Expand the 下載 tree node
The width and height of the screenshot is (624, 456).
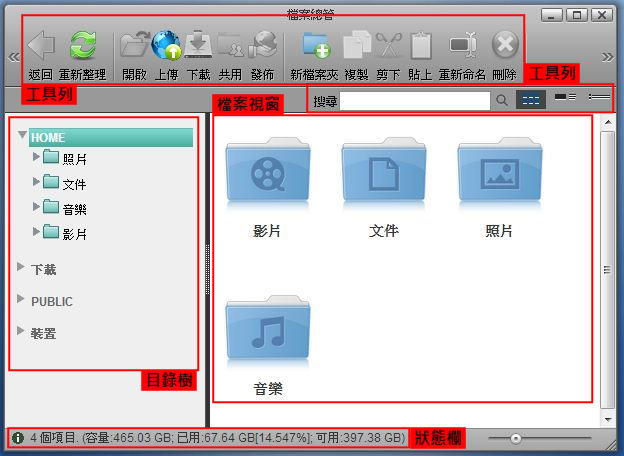tap(22, 268)
